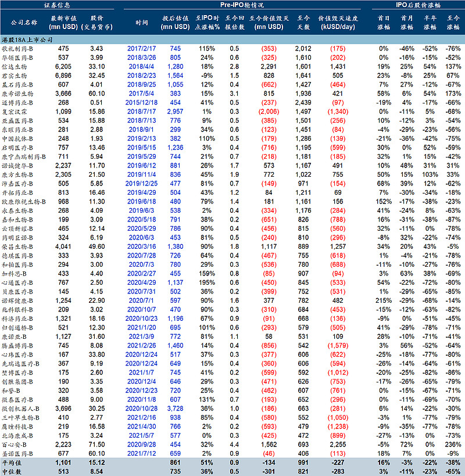Click company name '迈博药业-B'
The width and height of the screenshot is (465, 476).
17,103
